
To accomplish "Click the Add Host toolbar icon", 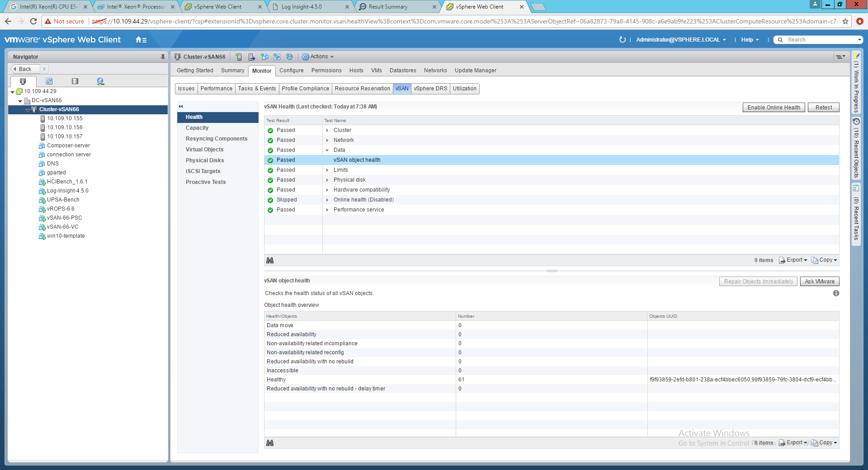I will pos(239,57).
